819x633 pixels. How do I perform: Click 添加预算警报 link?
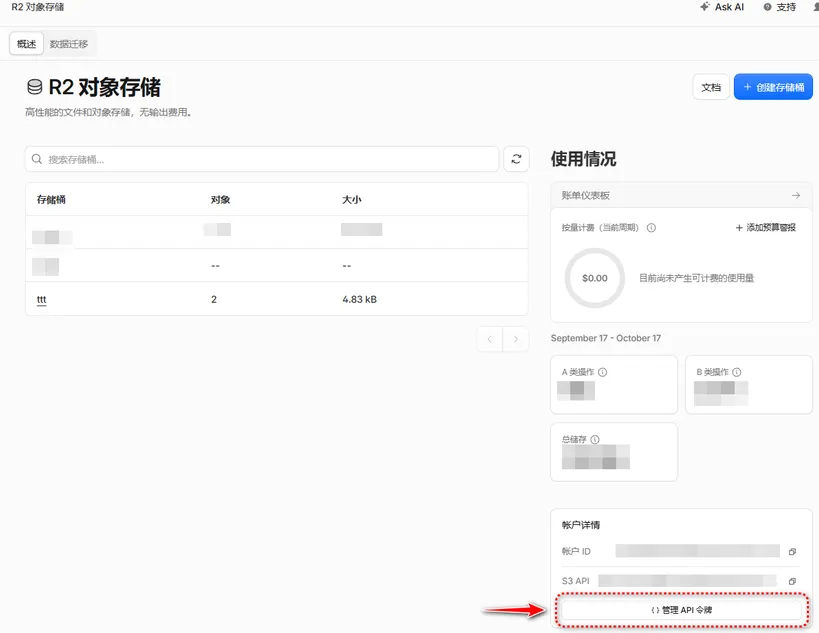tap(765, 228)
